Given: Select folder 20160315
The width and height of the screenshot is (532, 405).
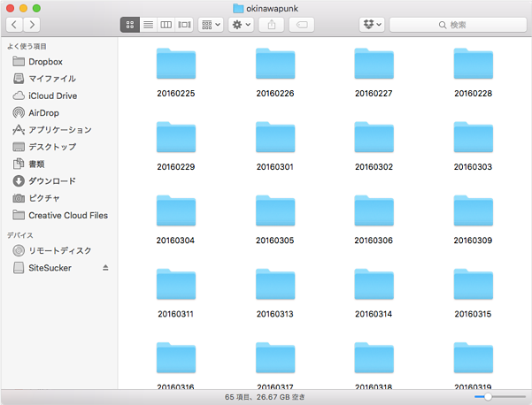Looking at the screenshot, I should [x=473, y=294].
